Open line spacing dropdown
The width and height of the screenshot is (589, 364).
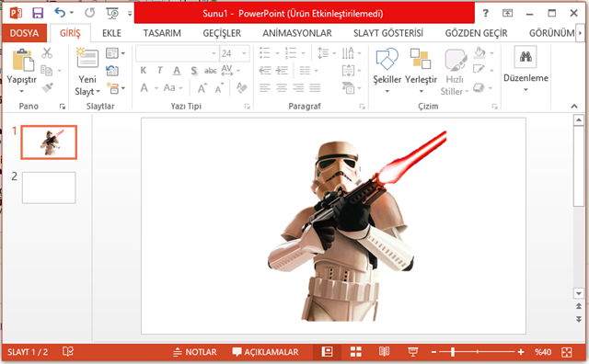point(326,53)
